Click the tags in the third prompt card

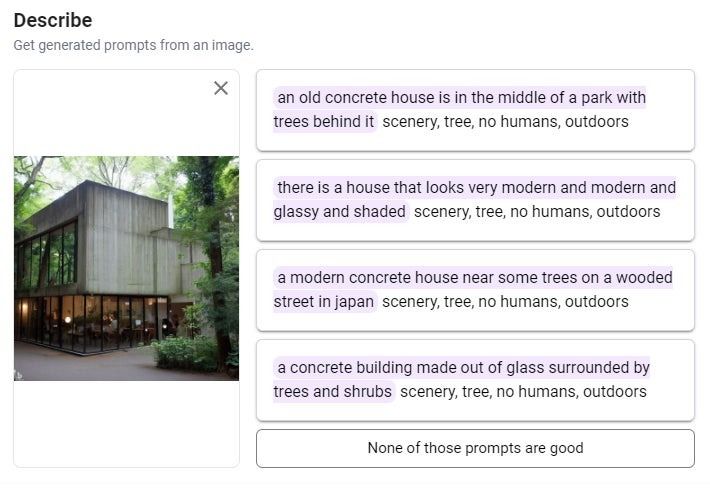coord(505,302)
